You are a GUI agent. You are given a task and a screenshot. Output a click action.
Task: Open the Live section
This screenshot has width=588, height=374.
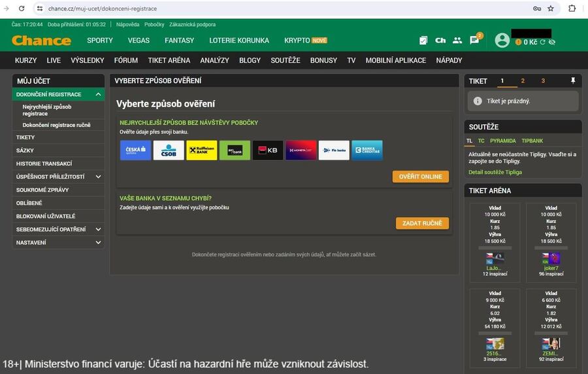pos(54,60)
